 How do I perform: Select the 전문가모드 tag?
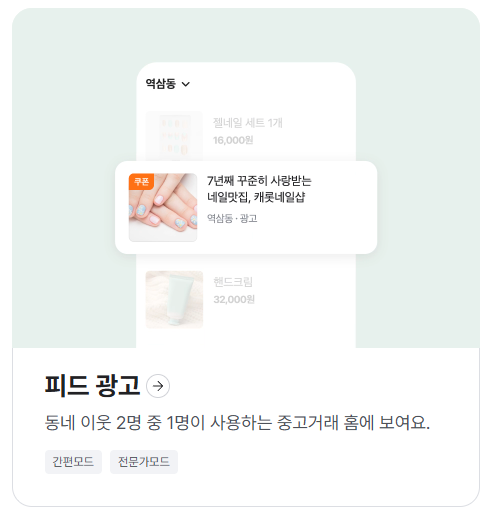tap(144, 462)
